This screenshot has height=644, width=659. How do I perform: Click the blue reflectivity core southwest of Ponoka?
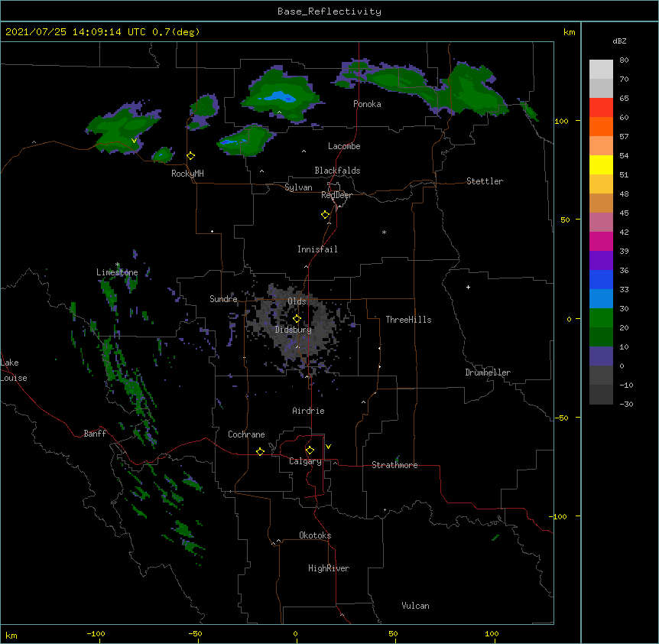point(278,98)
